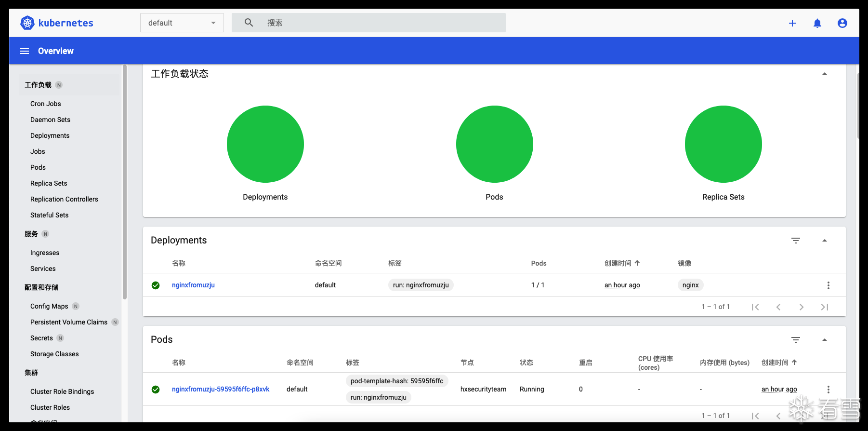Collapse the Deployments card
The image size is (868, 431).
tap(825, 241)
